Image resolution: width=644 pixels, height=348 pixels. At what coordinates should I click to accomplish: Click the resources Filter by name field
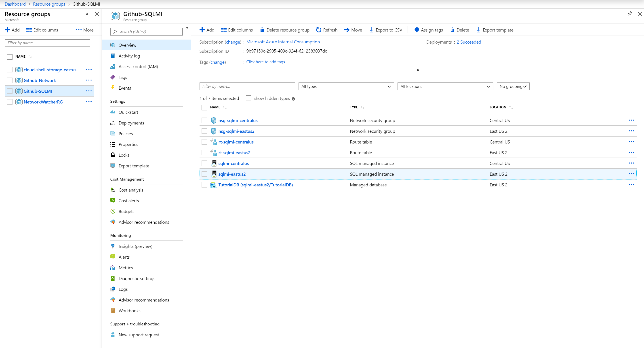point(247,86)
